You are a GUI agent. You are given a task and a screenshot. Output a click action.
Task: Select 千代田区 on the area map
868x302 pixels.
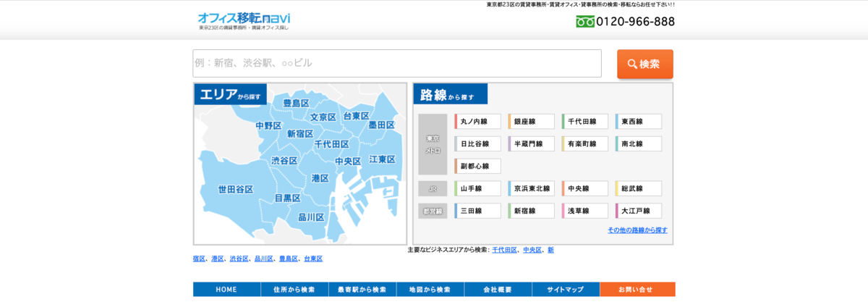[332, 144]
